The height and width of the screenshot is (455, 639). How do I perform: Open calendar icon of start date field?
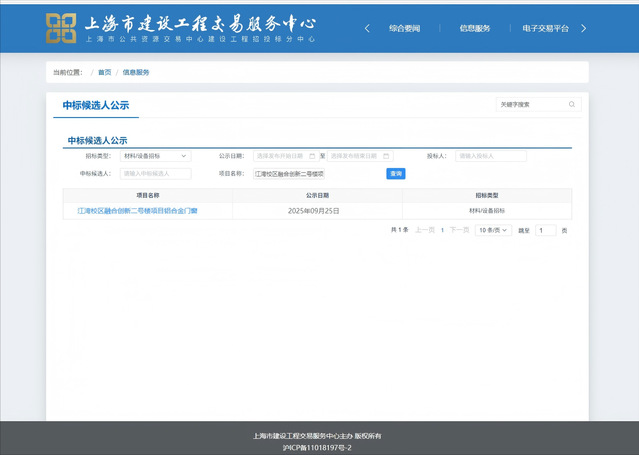tap(312, 156)
